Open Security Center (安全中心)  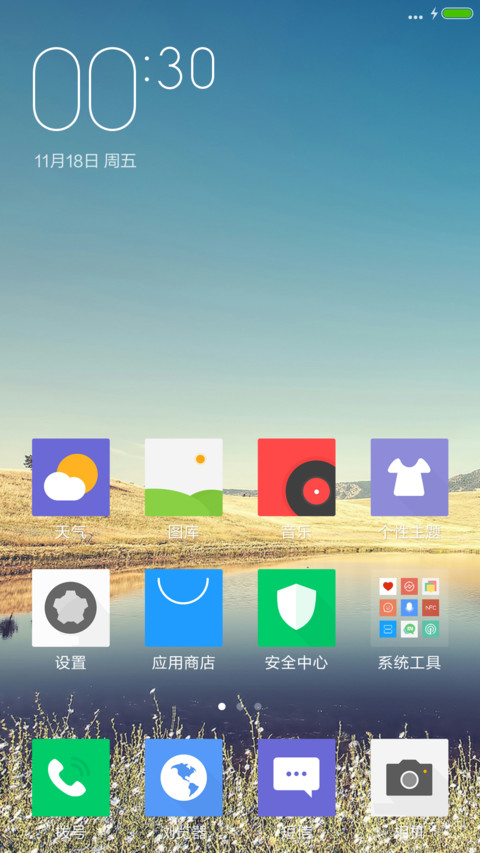click(x=297, y=608)
